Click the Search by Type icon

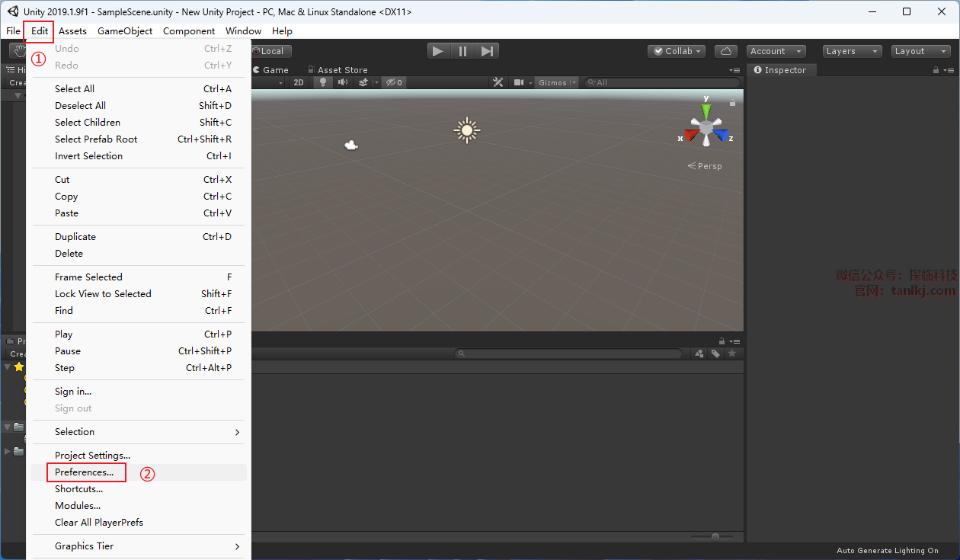(699, 354)
